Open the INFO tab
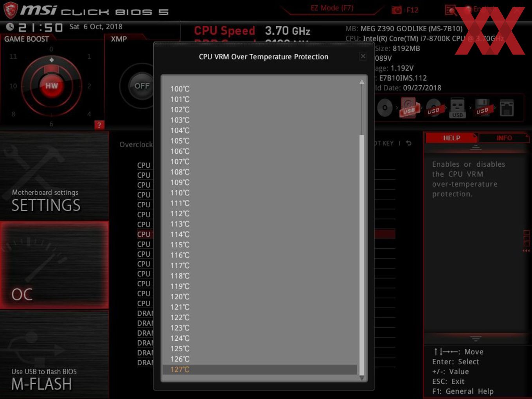532x399 pixels. (504, 138)
